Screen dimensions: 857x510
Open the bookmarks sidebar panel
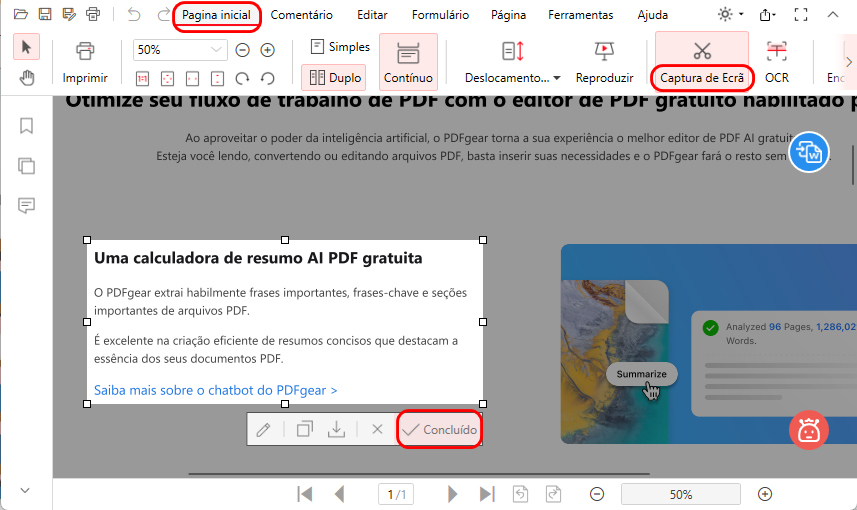coord(26,126)
